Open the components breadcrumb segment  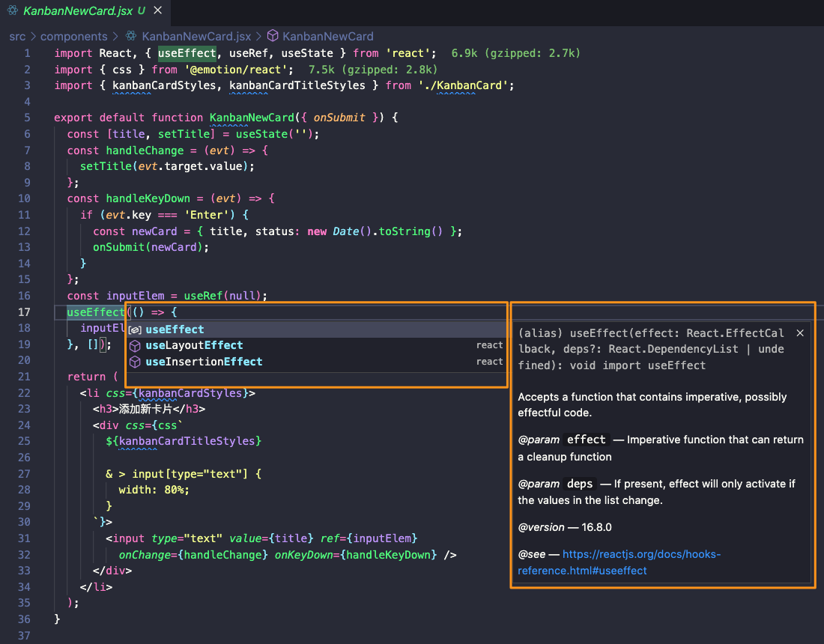click(73, 36)
